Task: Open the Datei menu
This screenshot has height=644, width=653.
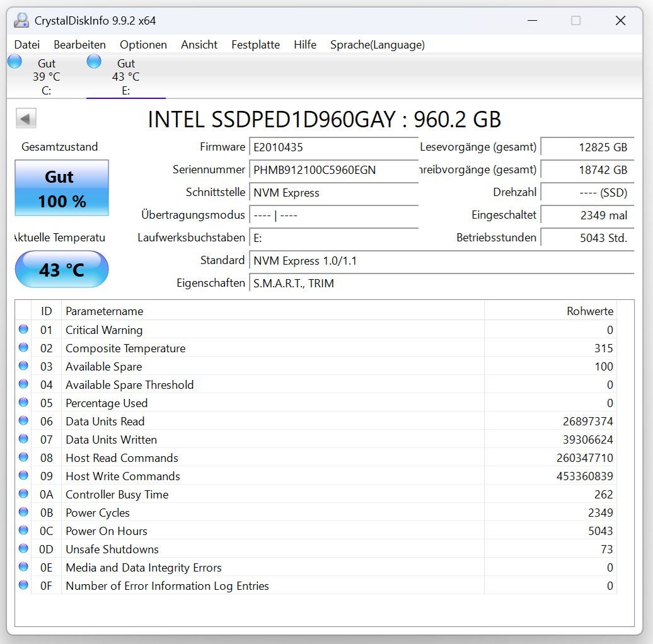Action: (x=27, y=45)
